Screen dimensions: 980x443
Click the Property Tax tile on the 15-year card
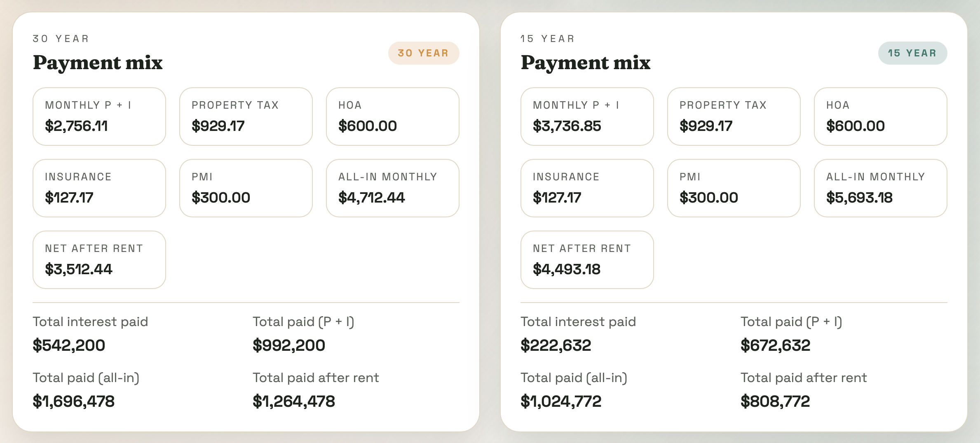(734, 117)
